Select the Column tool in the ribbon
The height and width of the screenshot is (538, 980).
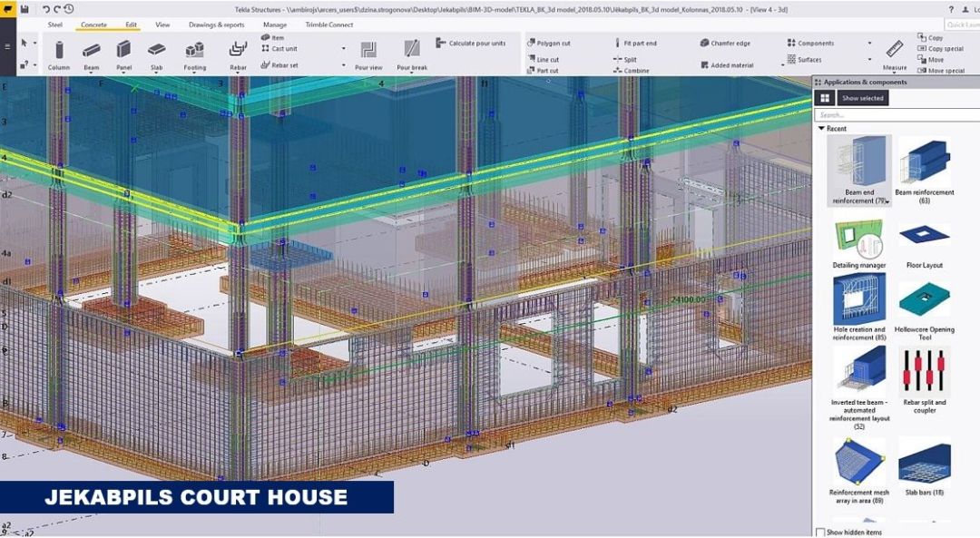[59, 53]
